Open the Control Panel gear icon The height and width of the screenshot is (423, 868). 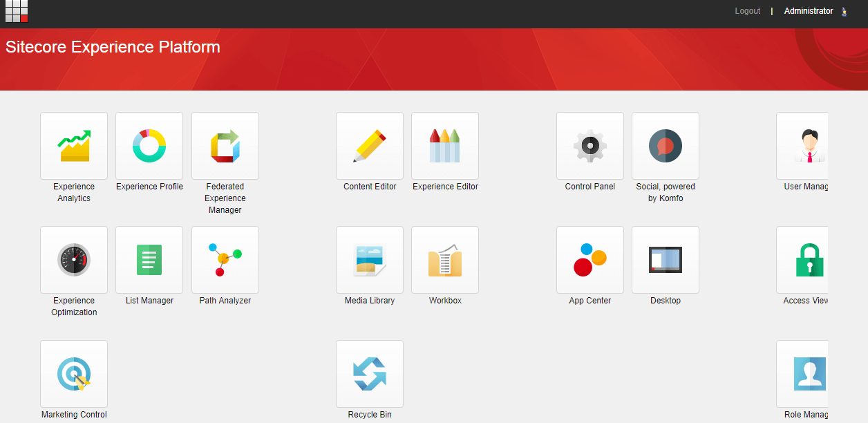pos(590,146)
